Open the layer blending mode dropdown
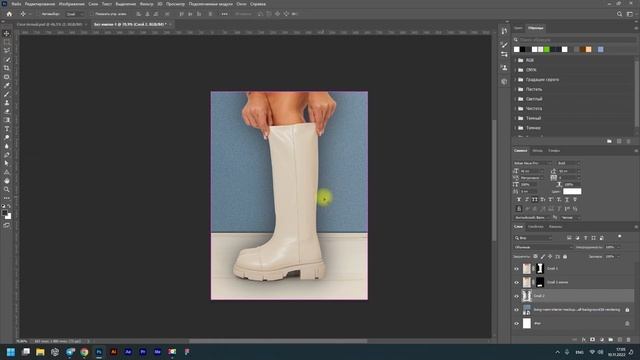 point(543,247)
